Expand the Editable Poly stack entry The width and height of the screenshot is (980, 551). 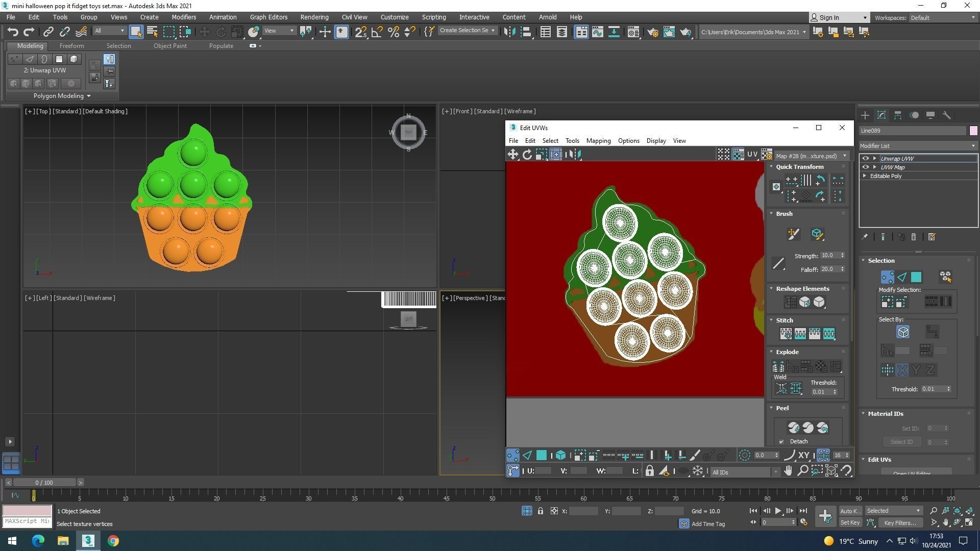(865, 176)
